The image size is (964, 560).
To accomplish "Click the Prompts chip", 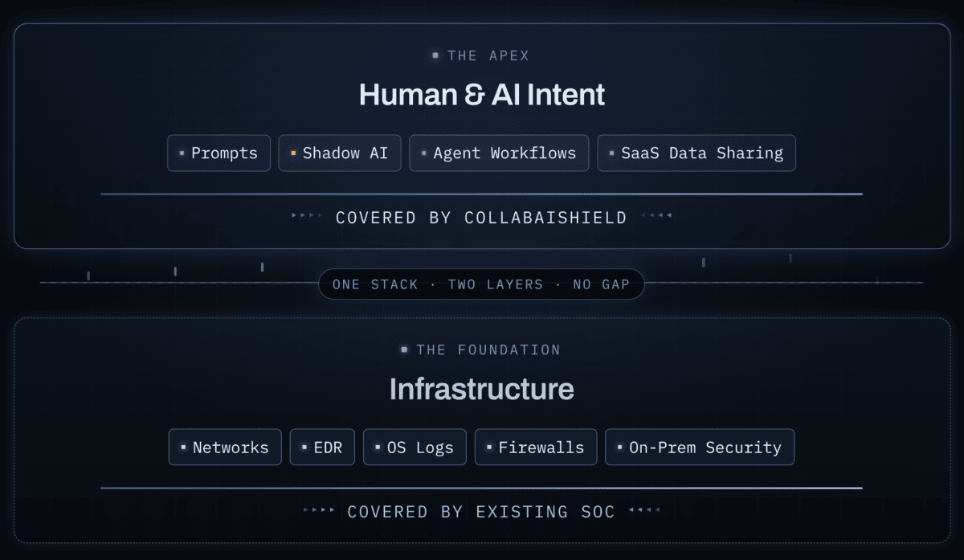I will point(219,153).
